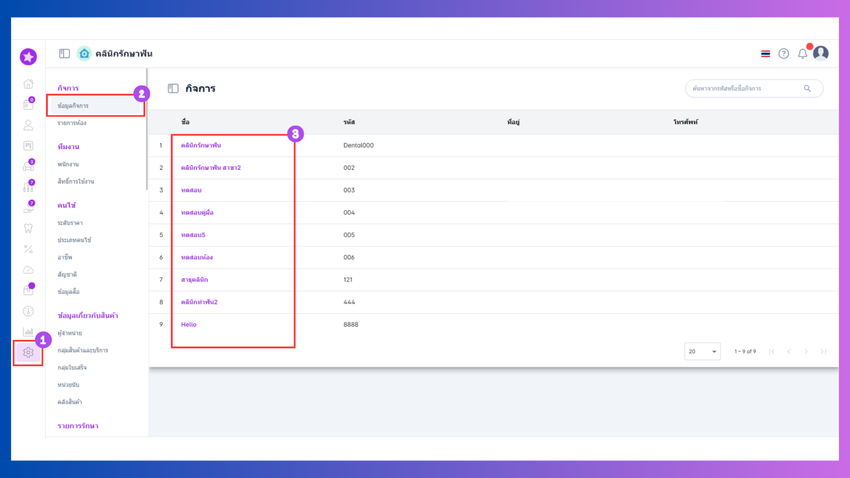Switch language via Thai flag icon
The image size is (850, 478).
click(x=765, y=54)
